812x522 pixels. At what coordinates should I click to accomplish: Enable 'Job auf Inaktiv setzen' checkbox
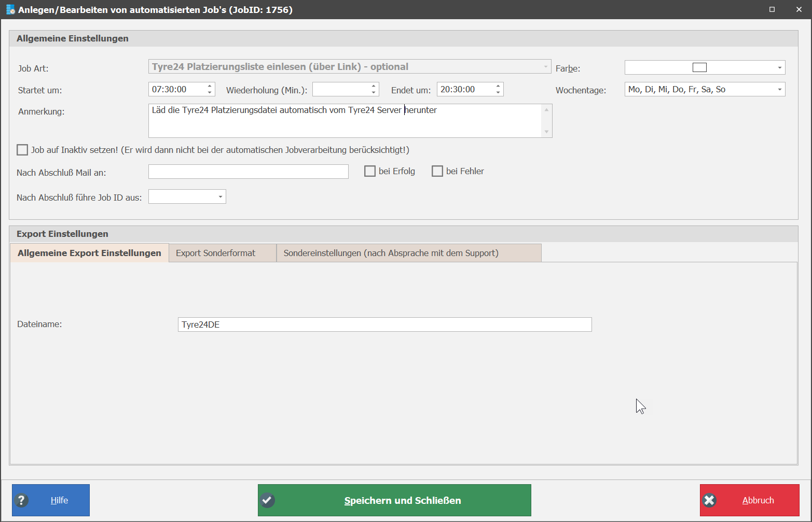(22, 150)
